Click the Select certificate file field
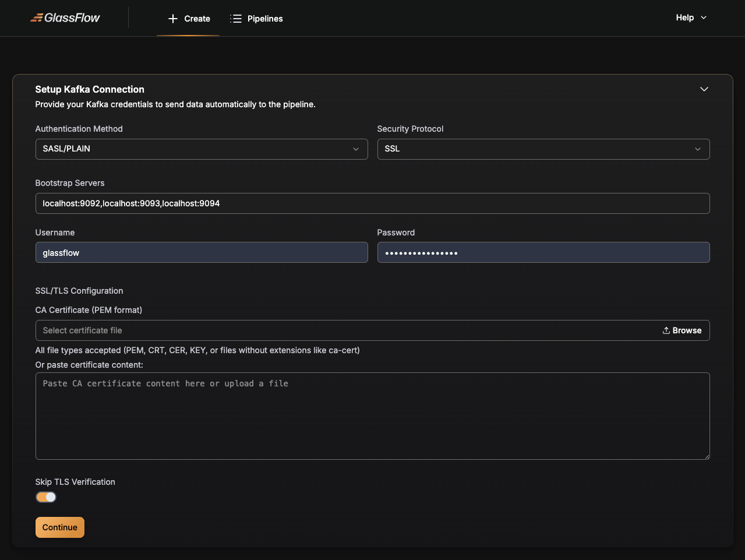The height and width of the screenshot is (560, 745). pos(291,330)
